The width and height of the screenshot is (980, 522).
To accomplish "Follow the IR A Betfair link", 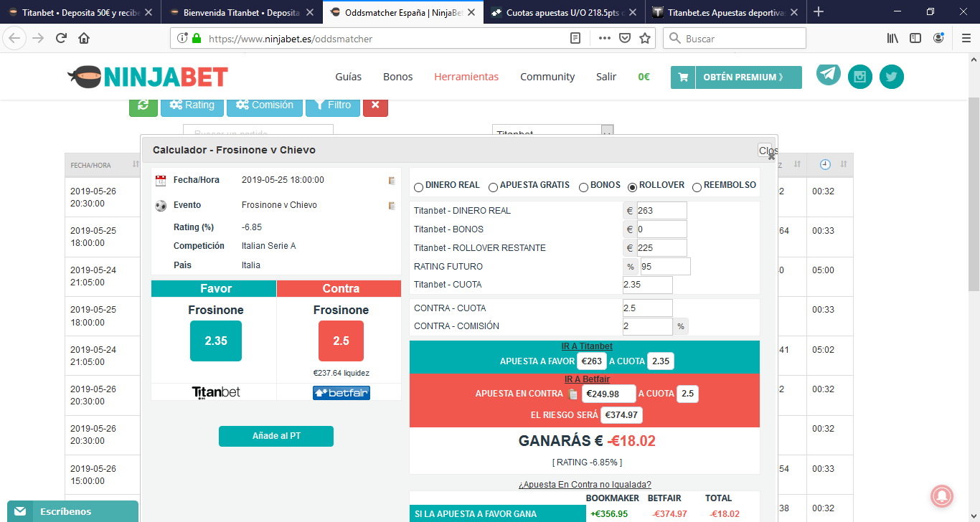I will point(587,379).
